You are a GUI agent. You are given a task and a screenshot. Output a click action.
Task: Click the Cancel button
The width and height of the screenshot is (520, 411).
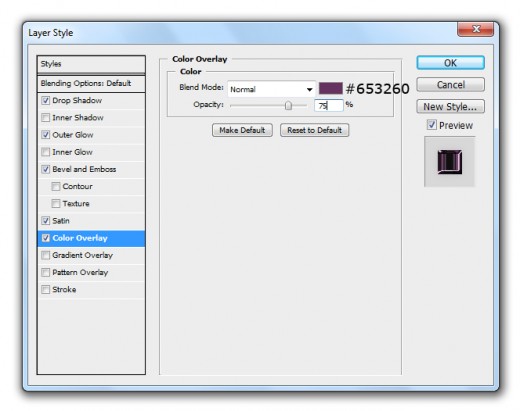[x=450, y=85]
